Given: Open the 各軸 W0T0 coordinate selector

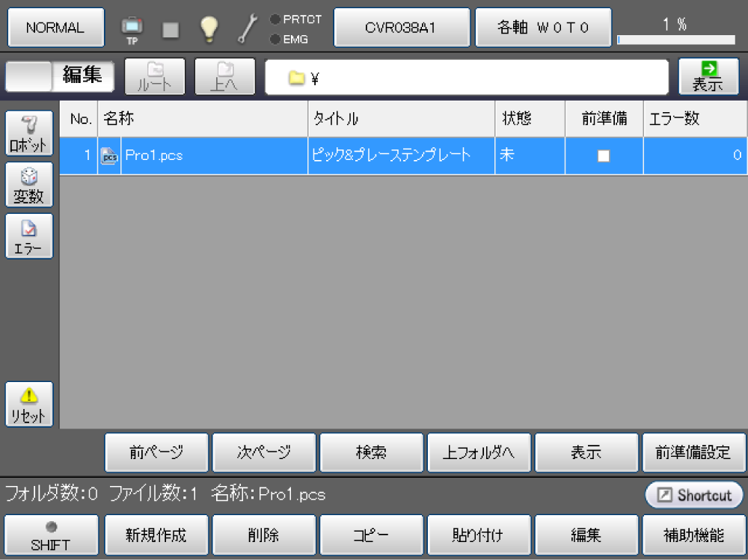Looking at the screenshot, I should 543,28.
